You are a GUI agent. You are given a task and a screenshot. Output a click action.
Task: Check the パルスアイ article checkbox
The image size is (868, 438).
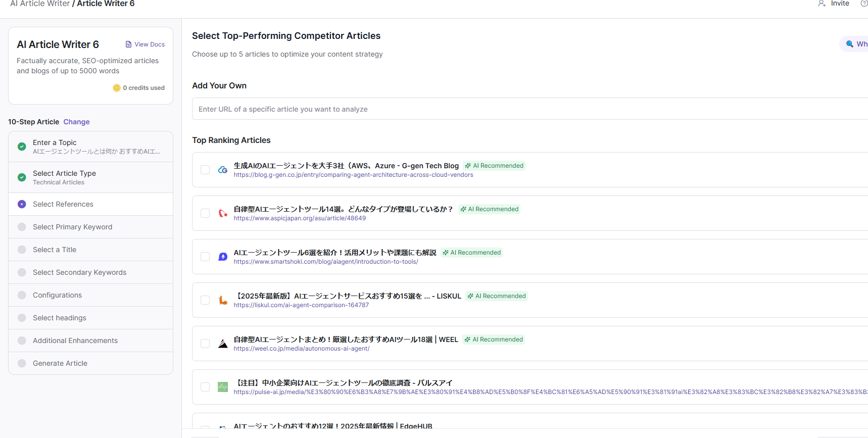[x=205, y=387]
